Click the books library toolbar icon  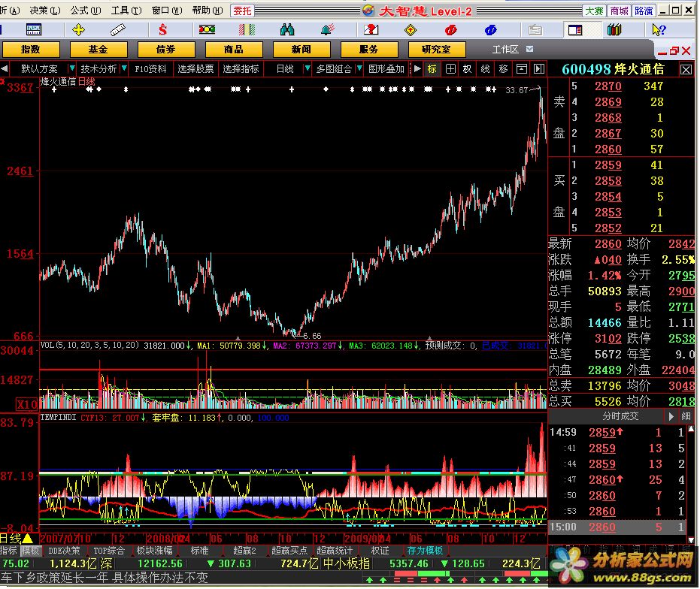(614, 30)
